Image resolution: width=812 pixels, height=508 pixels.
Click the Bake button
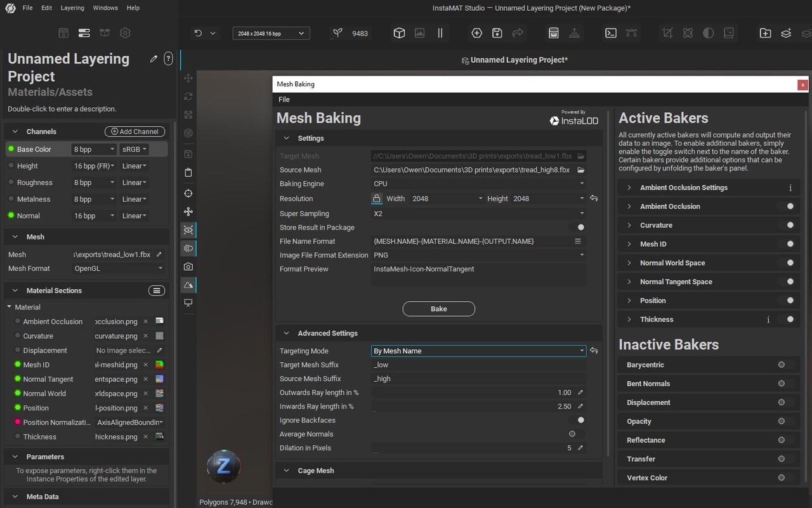tap(438, 309)
